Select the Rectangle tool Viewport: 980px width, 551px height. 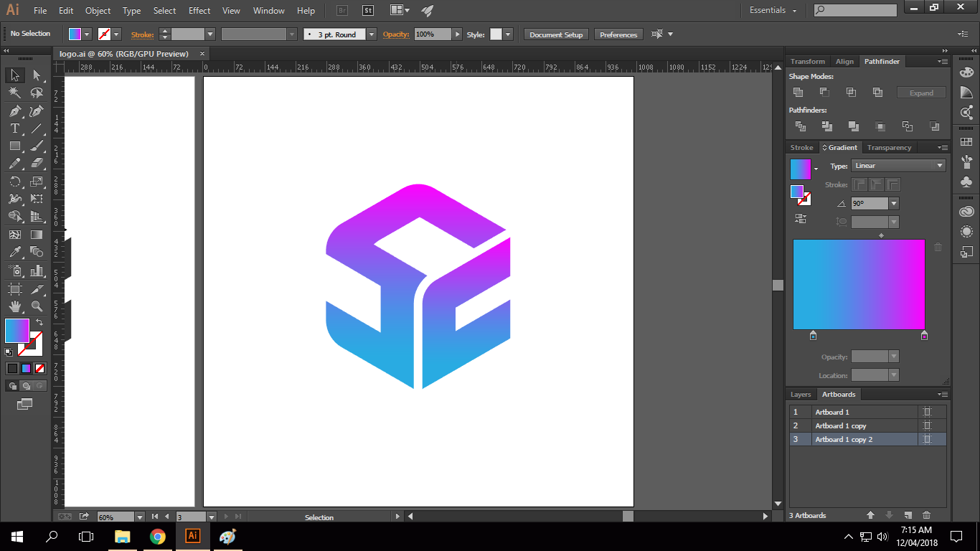14,146
